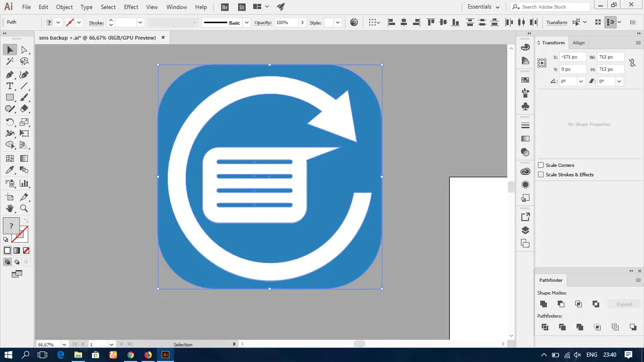Viewport: 644px width, 362px height.
Task: Open the artboard number dropdown at bottom
Action: (x=111, y=344)
